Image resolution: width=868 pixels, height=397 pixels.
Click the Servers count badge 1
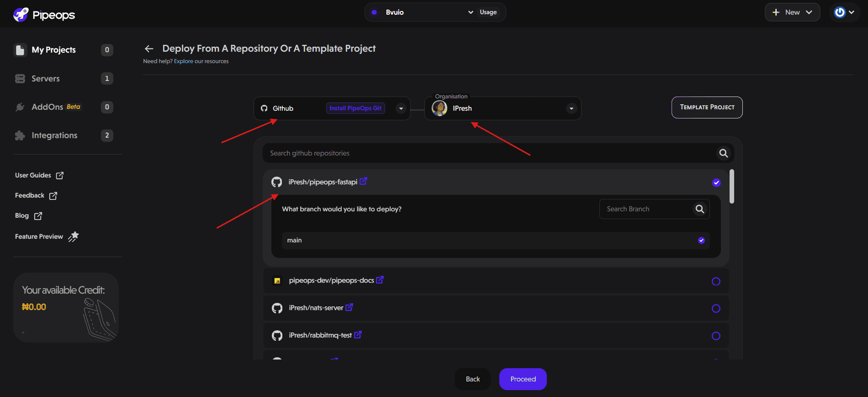click(x=107, y=79)
